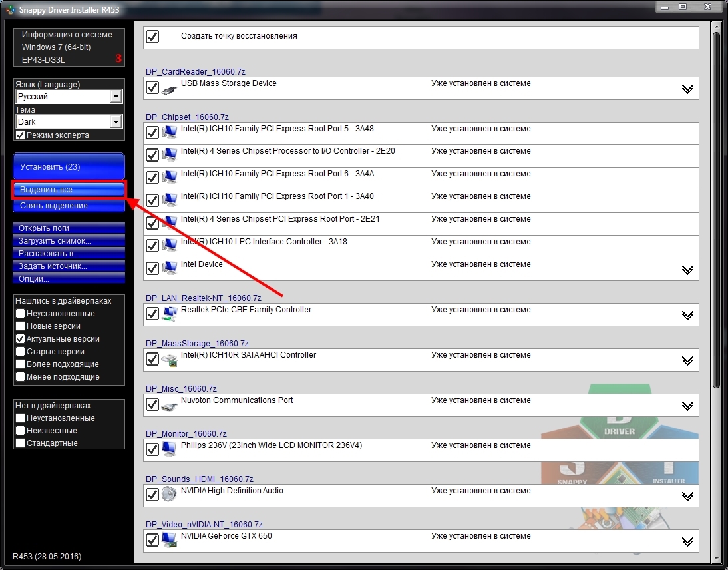Click the DP_LAN_Realtek-NT_16060.7z pack header
Screen dimensions: 728x570
click(x=204, y=298)
